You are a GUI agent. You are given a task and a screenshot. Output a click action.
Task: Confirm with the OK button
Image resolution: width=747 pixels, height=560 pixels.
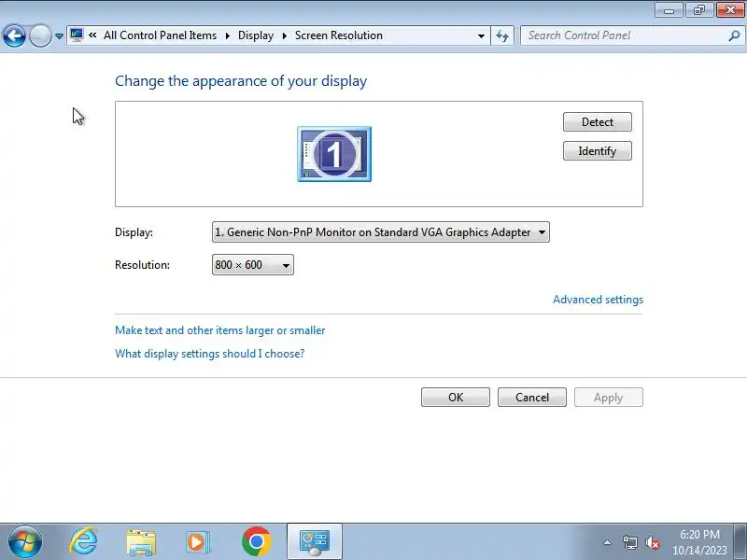(456, 398)
